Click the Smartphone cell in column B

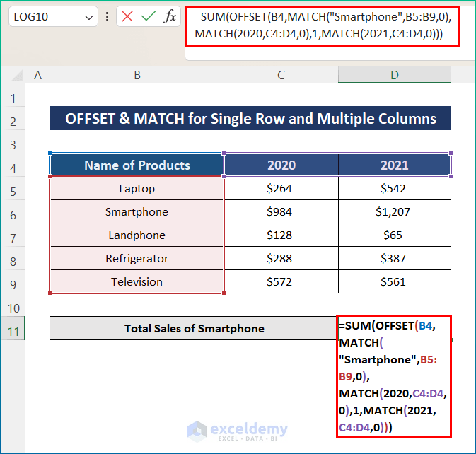pos(137,212)
